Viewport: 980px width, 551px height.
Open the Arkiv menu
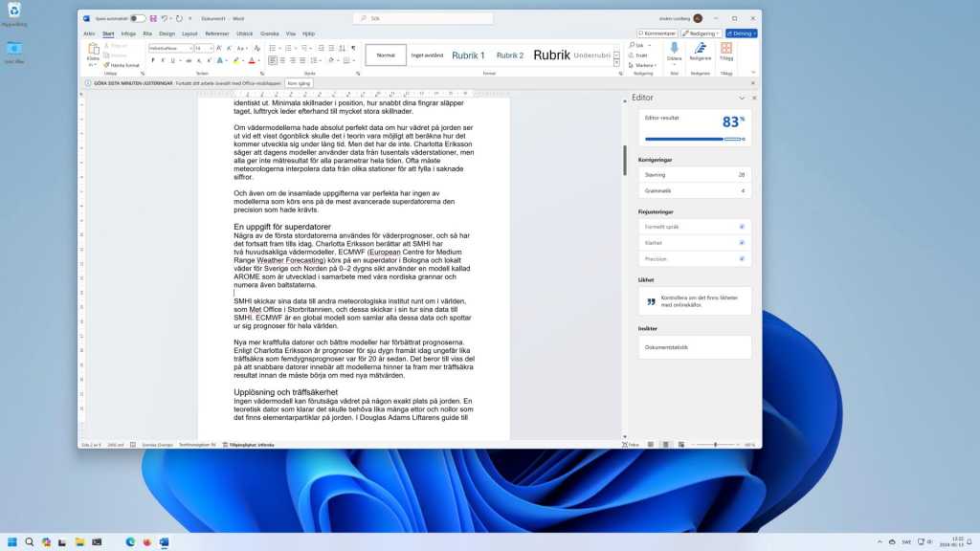pyautogui.click(x=89, y=33)
